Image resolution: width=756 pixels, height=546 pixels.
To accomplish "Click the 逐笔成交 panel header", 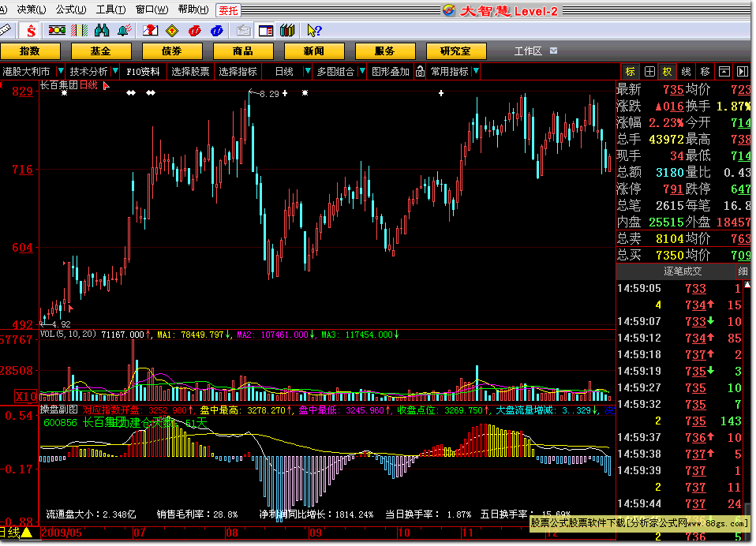I will 683,271.
